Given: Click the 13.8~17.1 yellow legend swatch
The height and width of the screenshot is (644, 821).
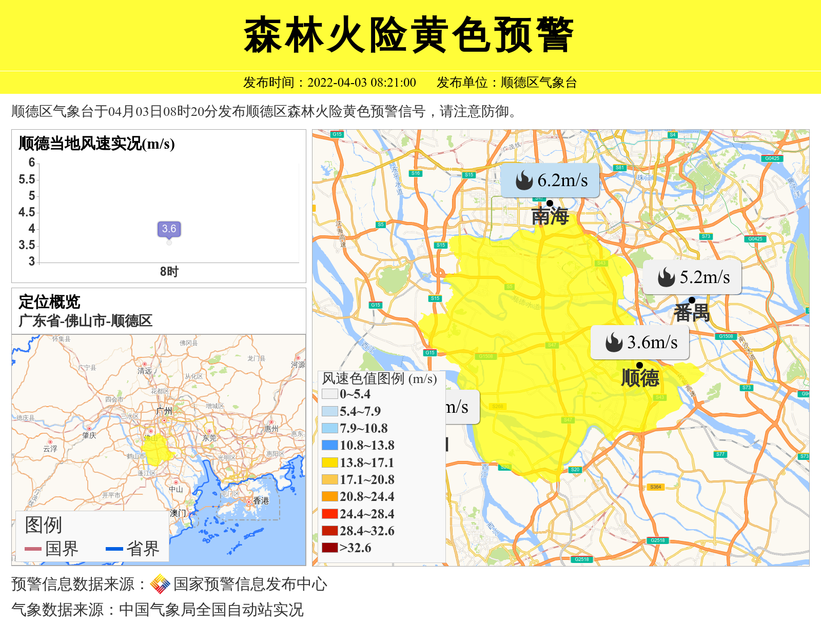Looking at the screenshot, I should tap(329, 462).
